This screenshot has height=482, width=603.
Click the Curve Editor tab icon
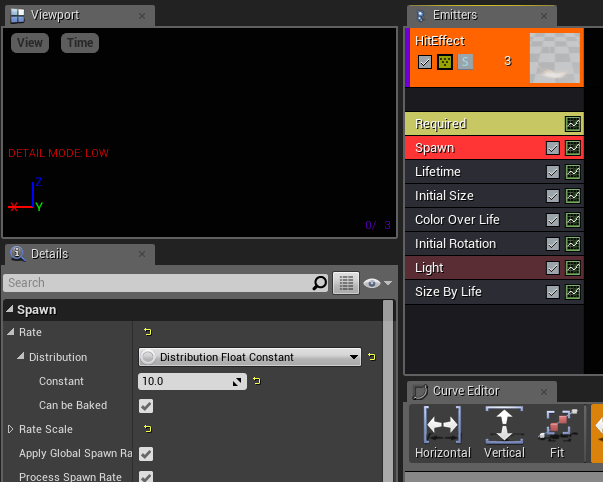tap(420, 392)
